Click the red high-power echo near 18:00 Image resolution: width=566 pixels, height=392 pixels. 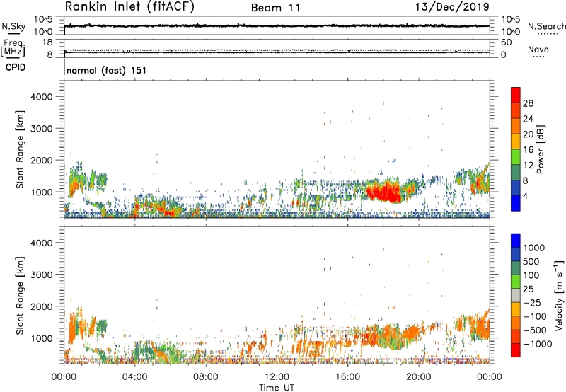tap(385, 191)
